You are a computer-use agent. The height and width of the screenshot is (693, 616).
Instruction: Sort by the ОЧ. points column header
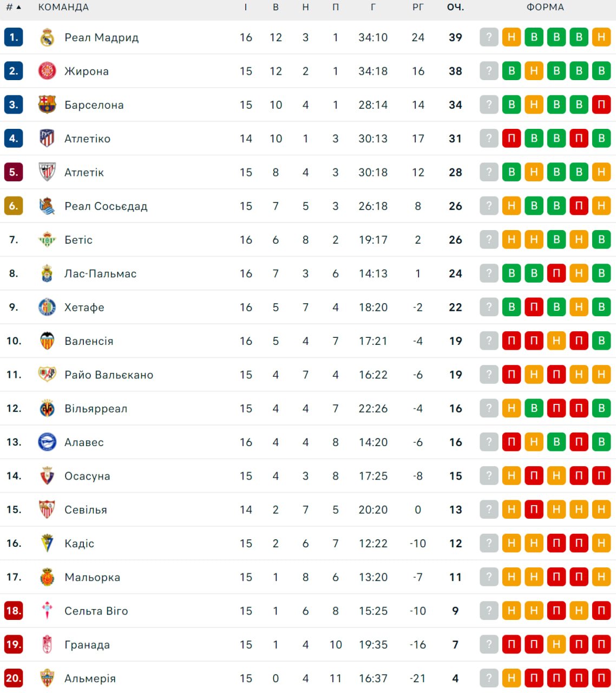[455, 8]
